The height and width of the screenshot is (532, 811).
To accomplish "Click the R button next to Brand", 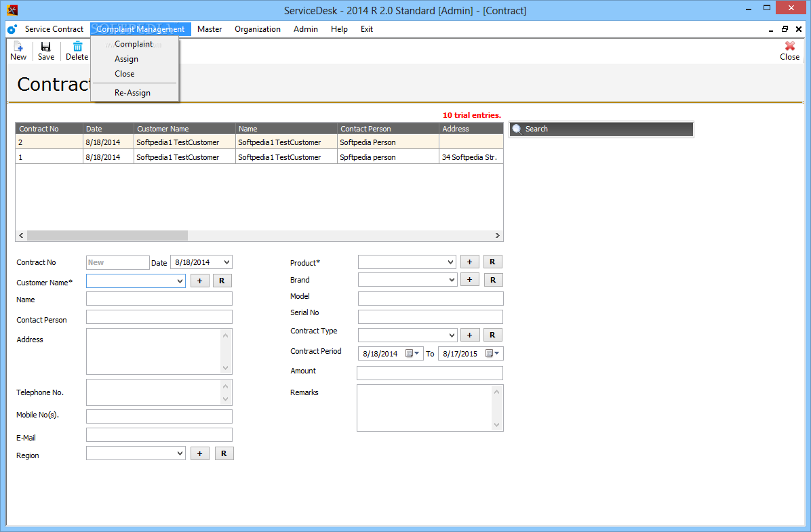I will coord(493,280).
